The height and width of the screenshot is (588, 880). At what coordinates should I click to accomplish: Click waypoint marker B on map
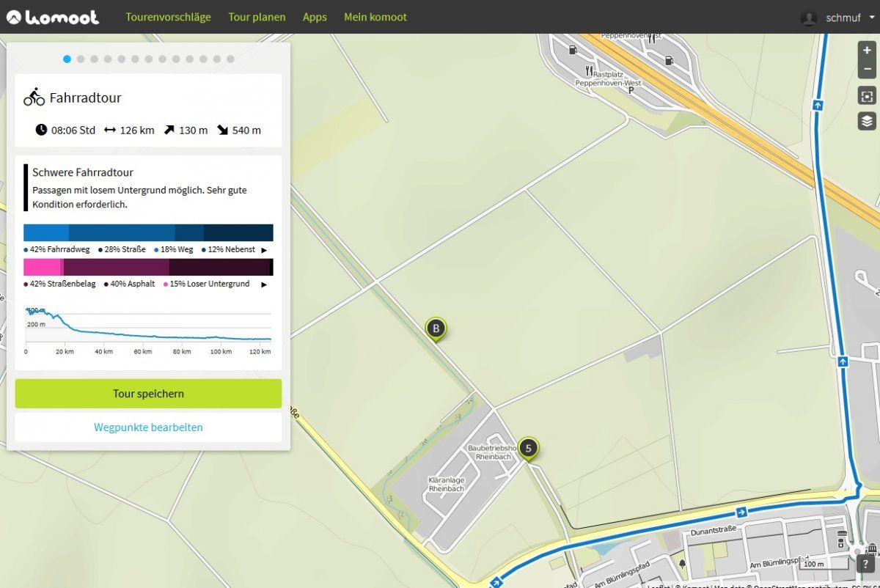[x=436, y=328]
